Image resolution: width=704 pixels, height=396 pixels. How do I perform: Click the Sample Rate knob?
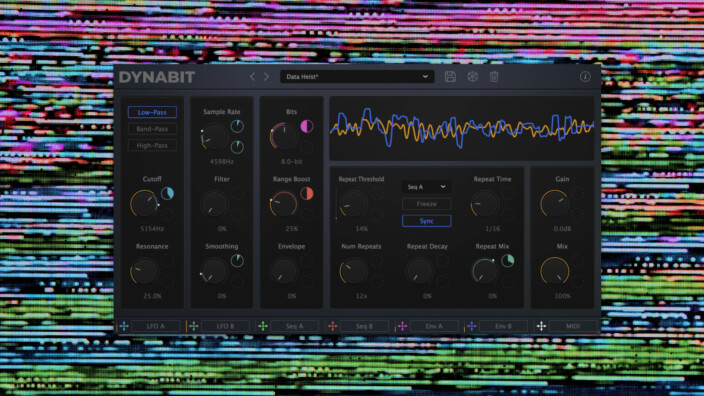click(x=214, y=136)
